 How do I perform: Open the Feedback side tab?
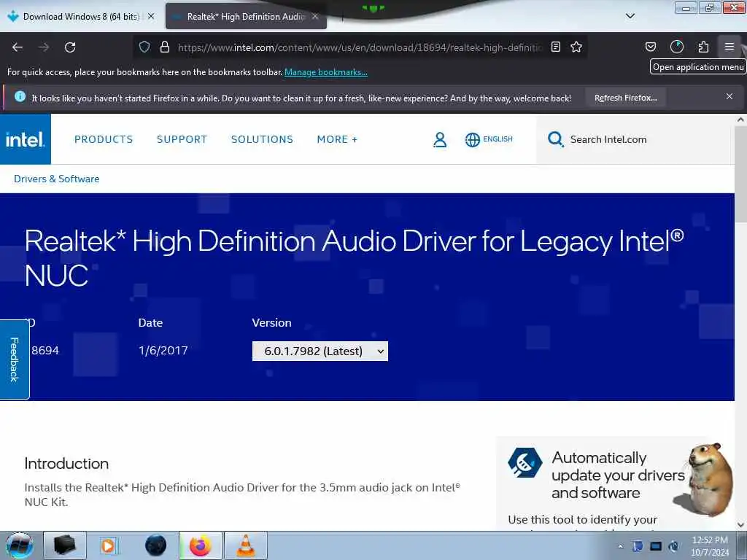tap(15, 359)
